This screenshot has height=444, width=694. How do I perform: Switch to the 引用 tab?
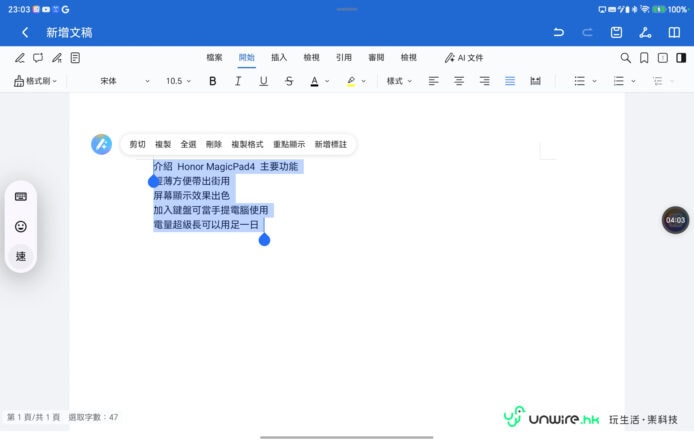(343, 58)
